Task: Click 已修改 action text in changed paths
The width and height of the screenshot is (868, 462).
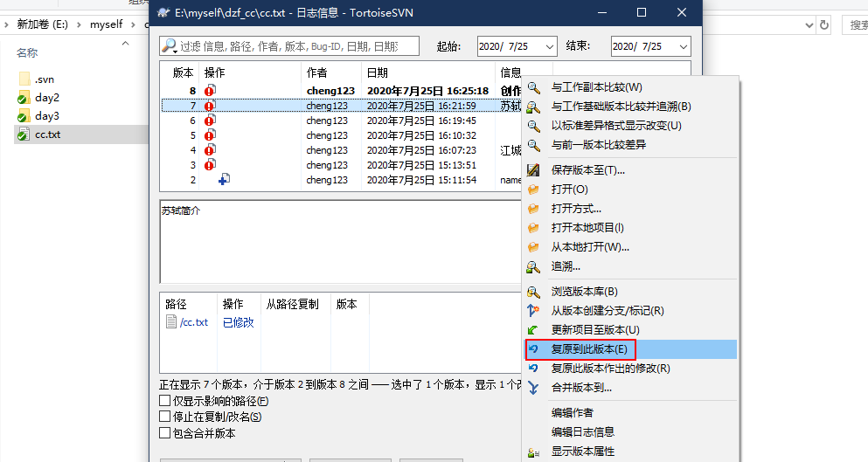Action: tap(238, 322)
